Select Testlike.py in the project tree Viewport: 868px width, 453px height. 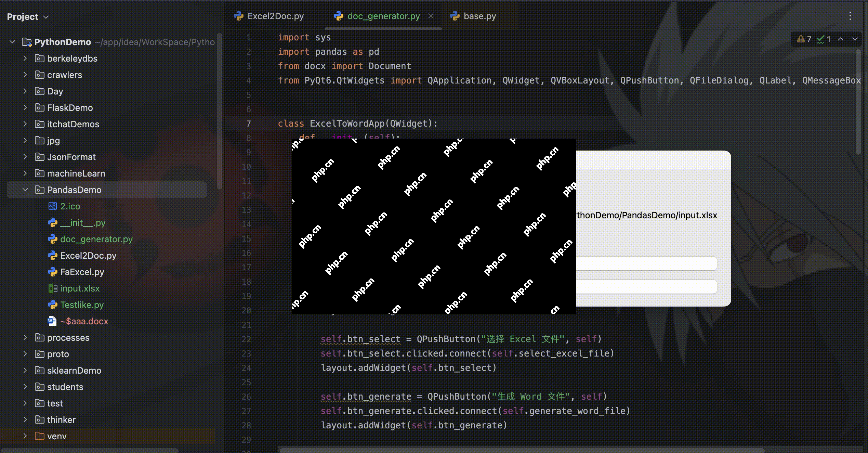click(82, 305)
